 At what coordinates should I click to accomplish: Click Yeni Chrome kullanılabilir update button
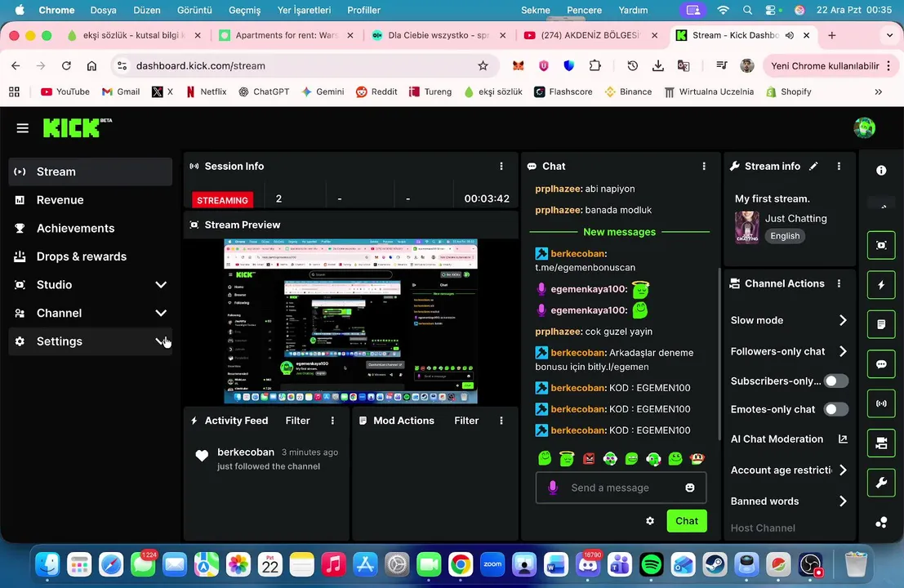pos(825,65)
